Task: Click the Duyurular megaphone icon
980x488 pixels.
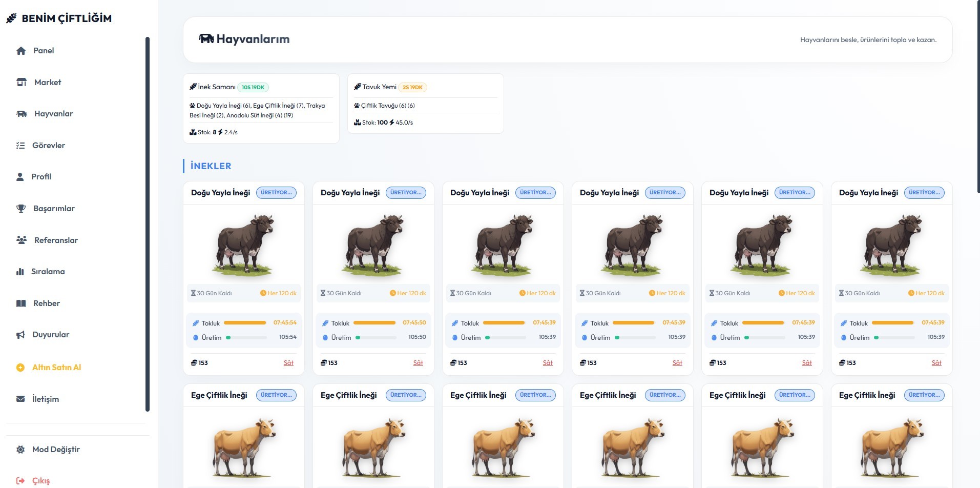Action: click(20, 335)
